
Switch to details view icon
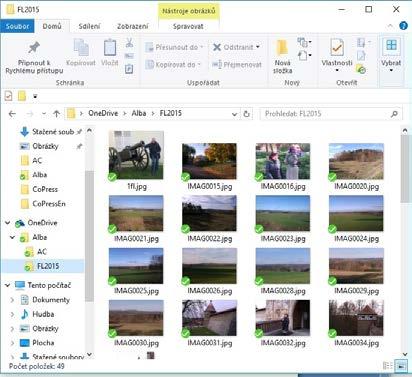pyautogui.click(x=388, y=366)
